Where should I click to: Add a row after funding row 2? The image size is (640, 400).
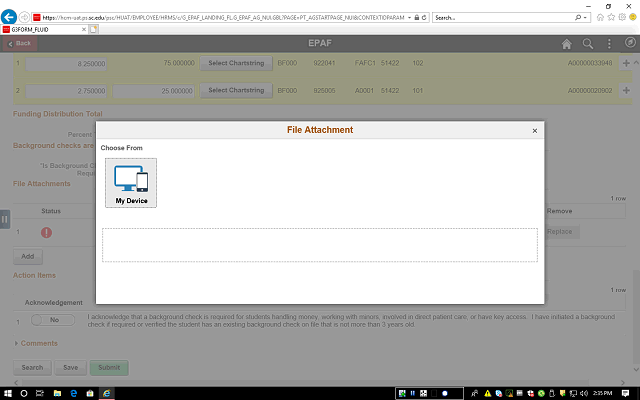coord(626,90)
